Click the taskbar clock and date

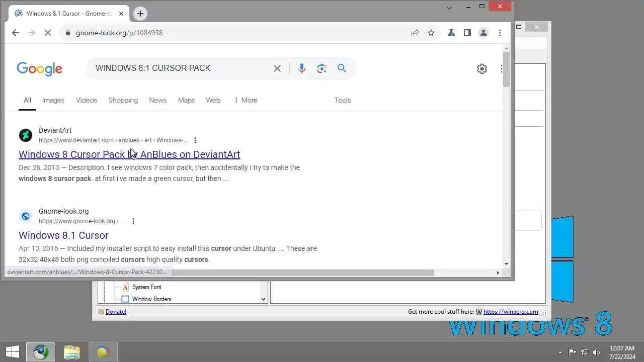(622, 352)
